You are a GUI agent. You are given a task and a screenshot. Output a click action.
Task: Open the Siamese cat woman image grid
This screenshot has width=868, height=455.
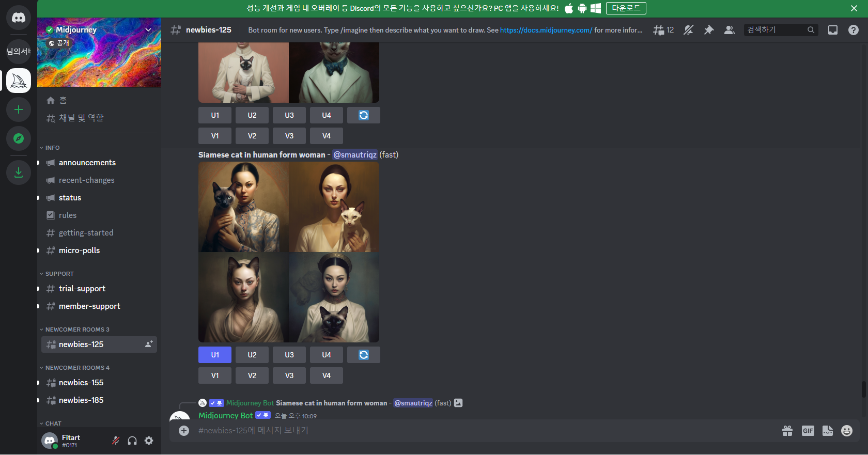point(289,252)
